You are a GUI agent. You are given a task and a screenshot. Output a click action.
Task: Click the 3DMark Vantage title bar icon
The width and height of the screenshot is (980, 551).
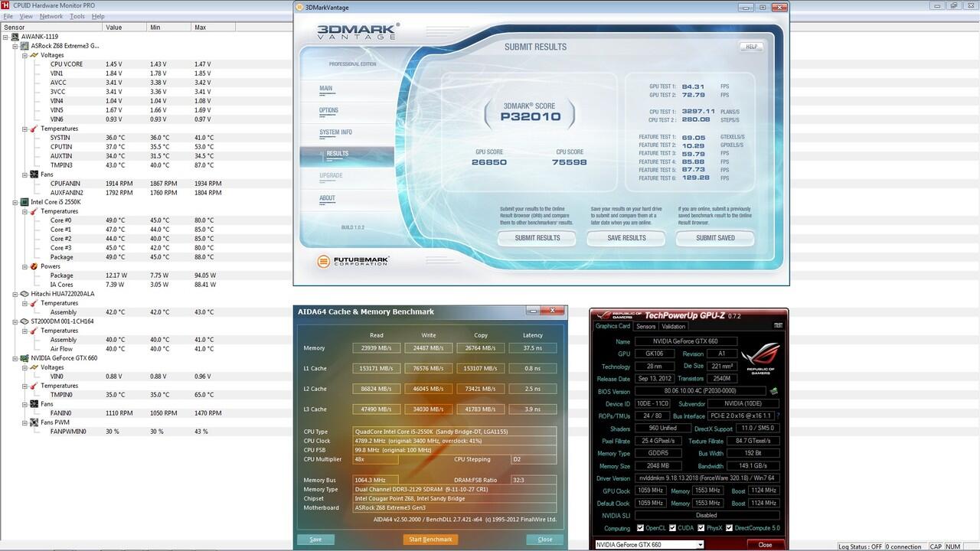299,8
